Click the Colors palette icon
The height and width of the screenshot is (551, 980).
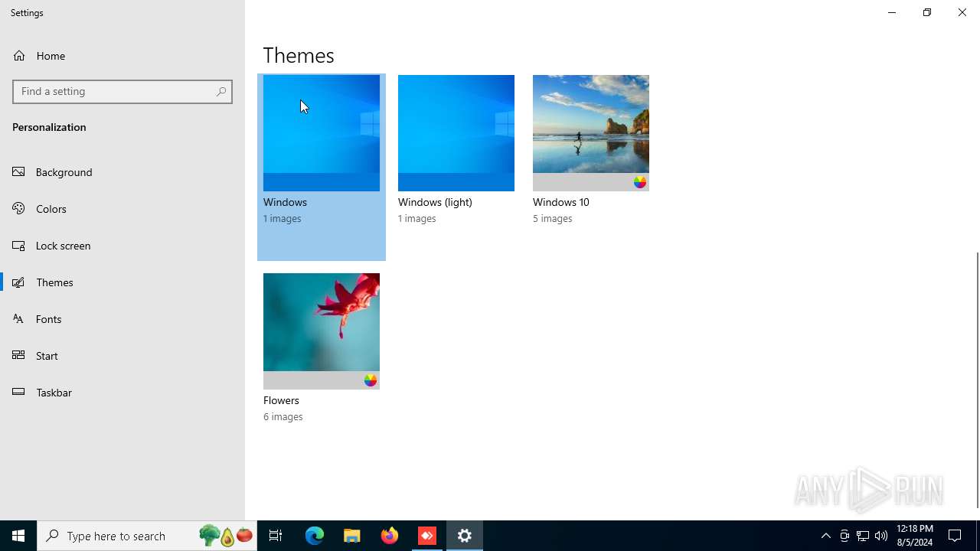tap(19, 209)
